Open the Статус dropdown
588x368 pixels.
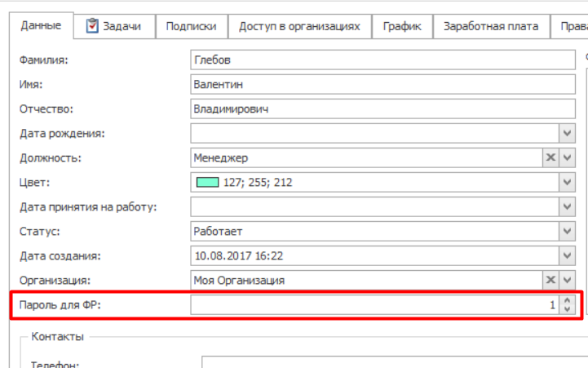[568, 231]
